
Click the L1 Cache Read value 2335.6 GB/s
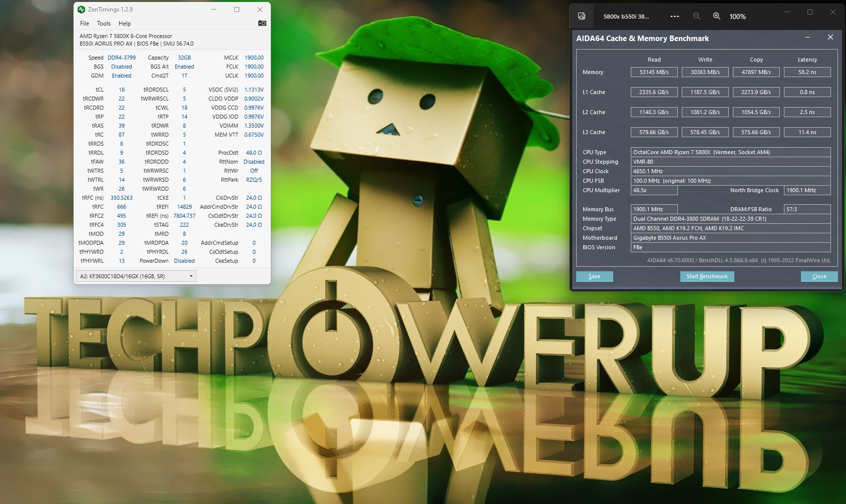(654, 92)
